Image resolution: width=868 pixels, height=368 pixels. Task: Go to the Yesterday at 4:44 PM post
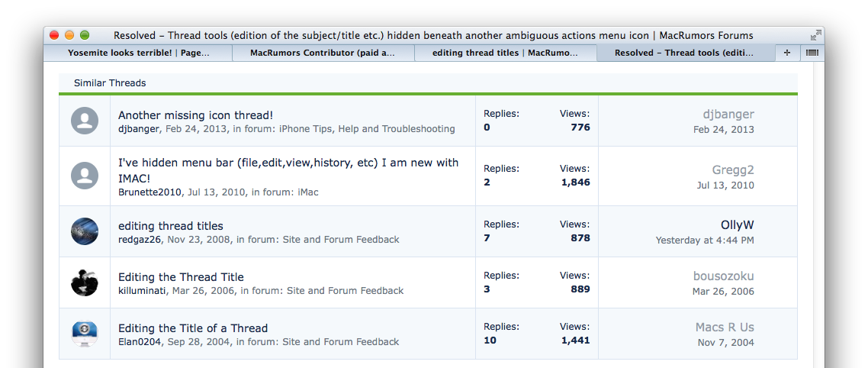click(x=705, y=240)
